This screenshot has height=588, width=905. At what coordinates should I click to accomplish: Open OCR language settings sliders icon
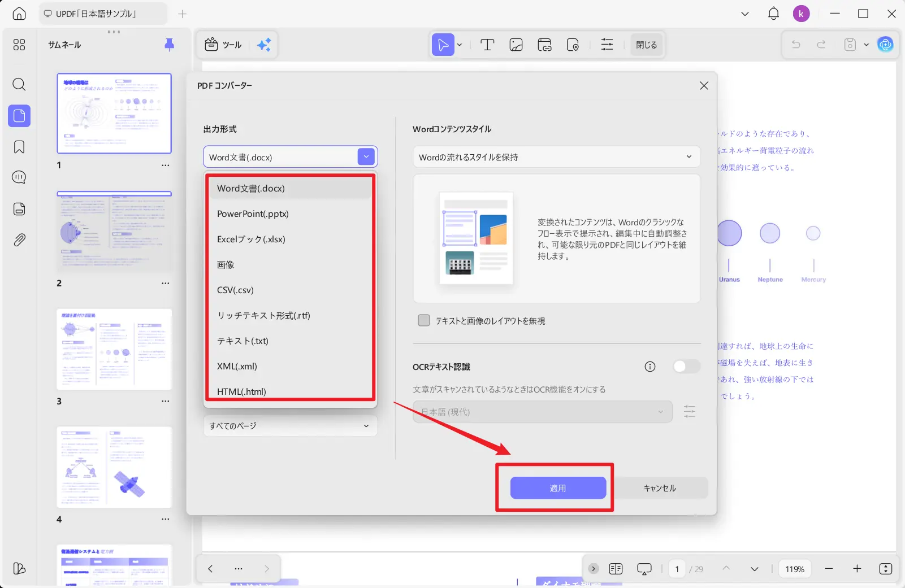tap(690, 412)
